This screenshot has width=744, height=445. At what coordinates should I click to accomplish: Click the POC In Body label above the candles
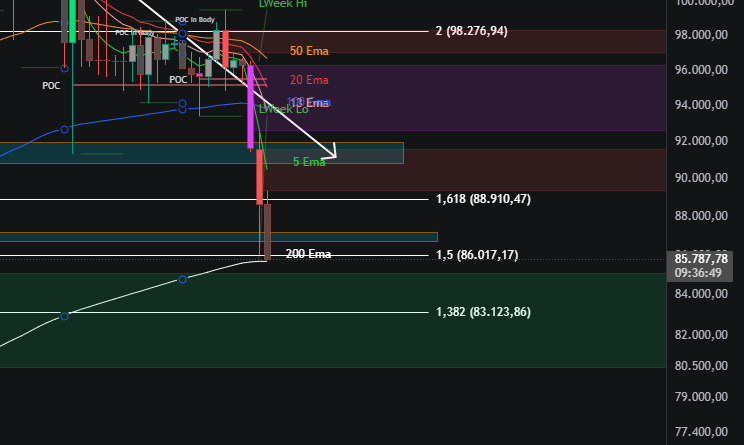(195, 19)
